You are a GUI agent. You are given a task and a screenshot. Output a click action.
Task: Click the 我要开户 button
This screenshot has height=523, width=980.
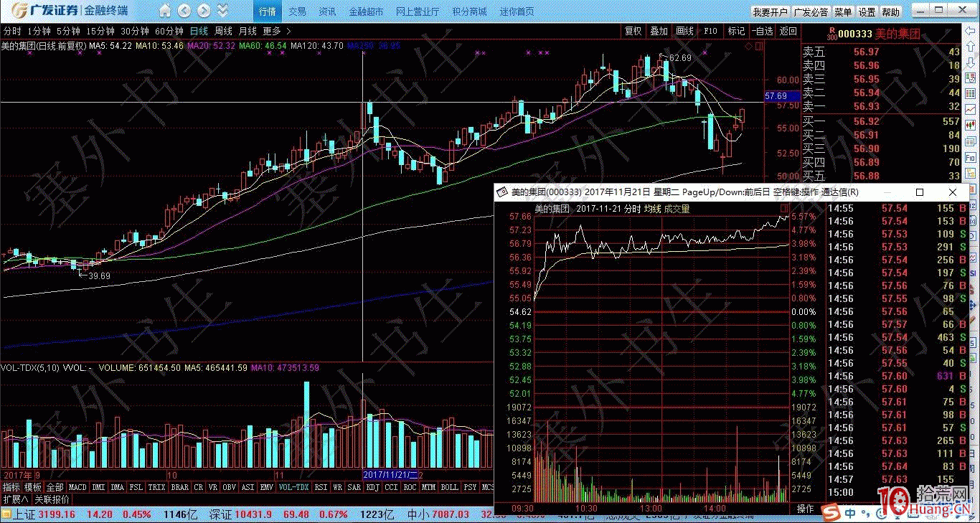coord(771,12)
